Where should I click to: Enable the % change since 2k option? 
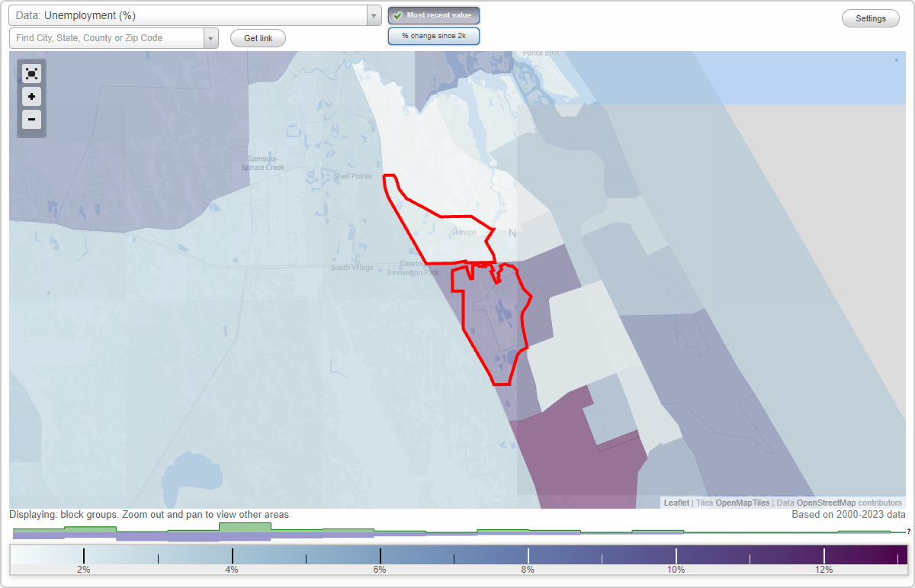tap(433, 35)
